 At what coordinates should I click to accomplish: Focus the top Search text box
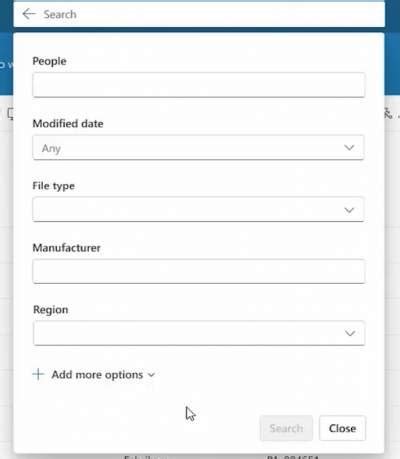[x=213, y=14]
